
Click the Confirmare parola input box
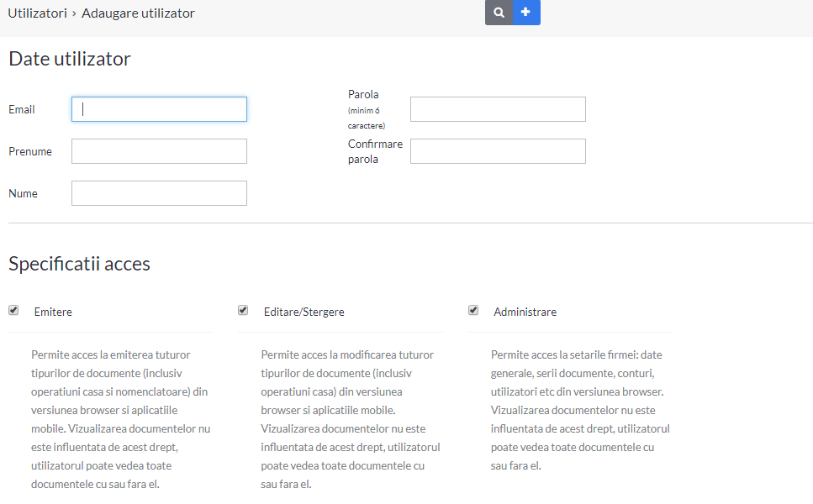[x=498, y=151]
